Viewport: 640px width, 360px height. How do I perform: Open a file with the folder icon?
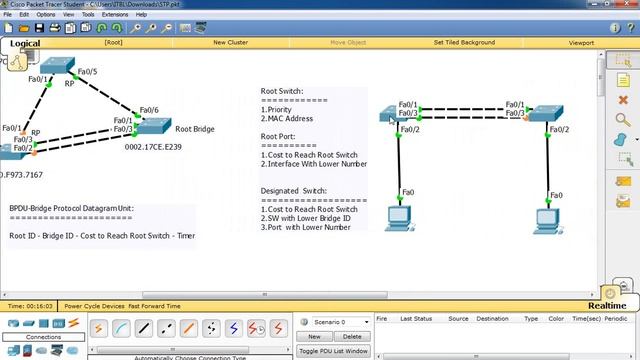[24, 28]
